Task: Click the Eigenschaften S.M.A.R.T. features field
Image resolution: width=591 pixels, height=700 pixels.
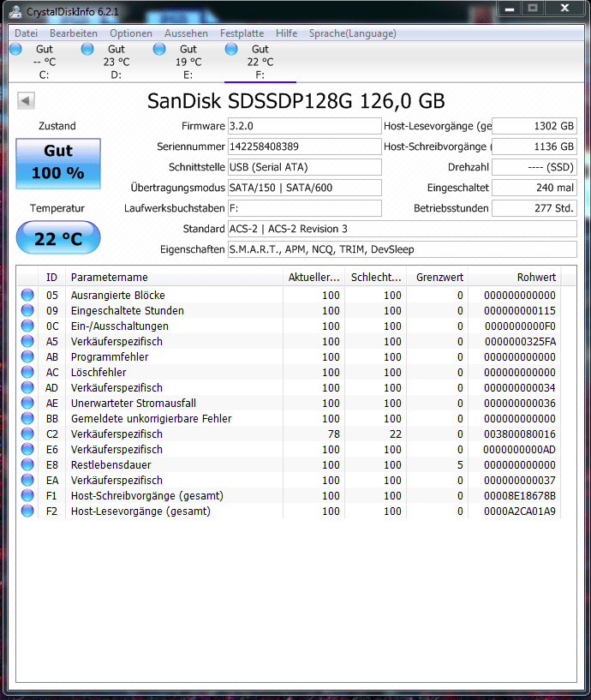Action: 403,249
